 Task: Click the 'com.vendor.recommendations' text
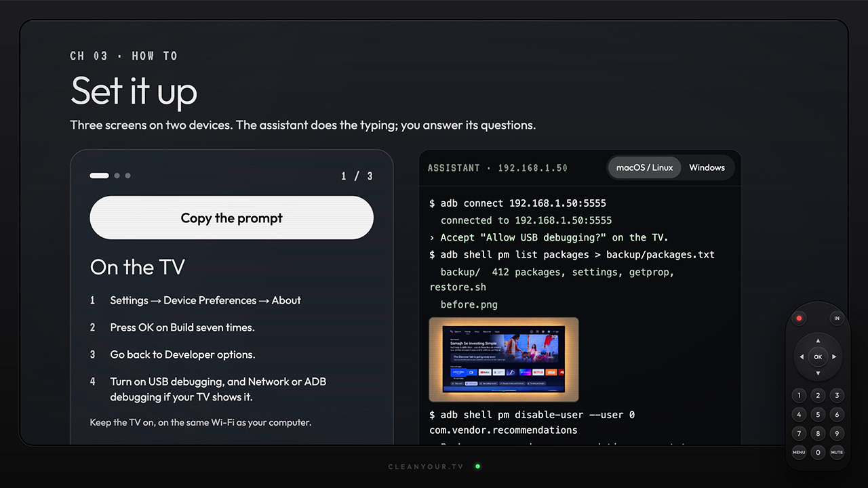(503, 430)
